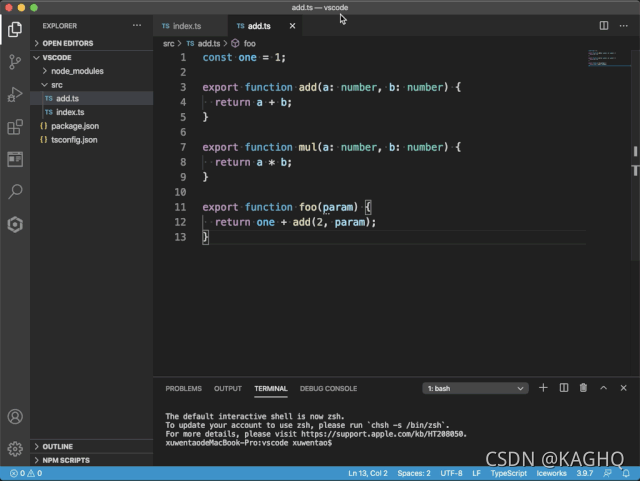
Task: Split the terminal panel
Action: (564, 388)
